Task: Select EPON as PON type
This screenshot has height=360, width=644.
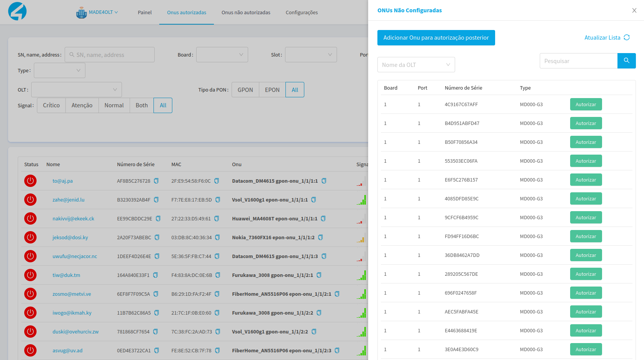Action: click(x=272, y=90)
